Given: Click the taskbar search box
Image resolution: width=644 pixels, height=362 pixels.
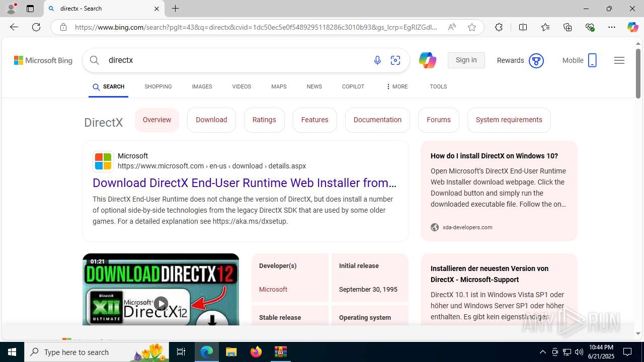Looking at the screenshot, I should (97, 352).
